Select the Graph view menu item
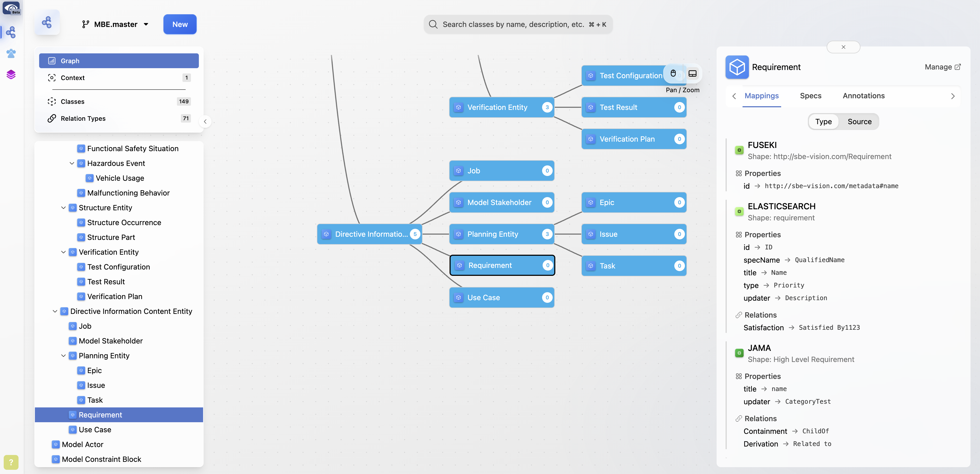The width and height of the screenshot is (980, 474). 119,61
